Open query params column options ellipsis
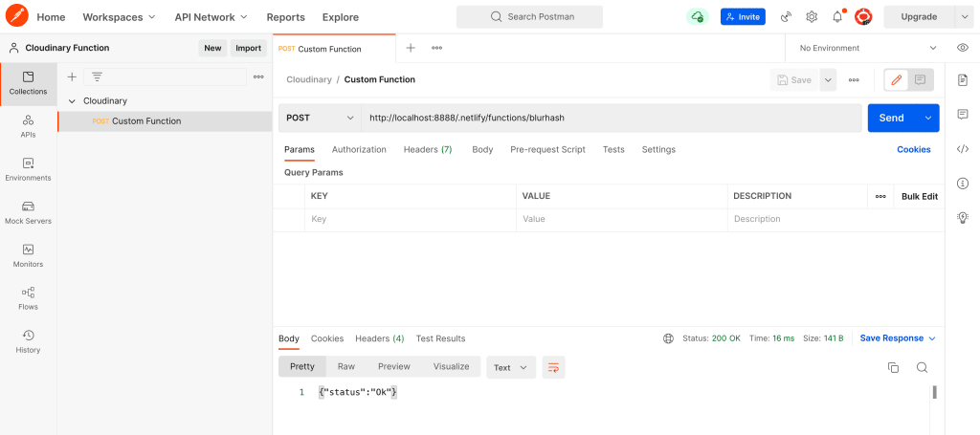Viewport: 980px width, 435px height. click(880, 196)
